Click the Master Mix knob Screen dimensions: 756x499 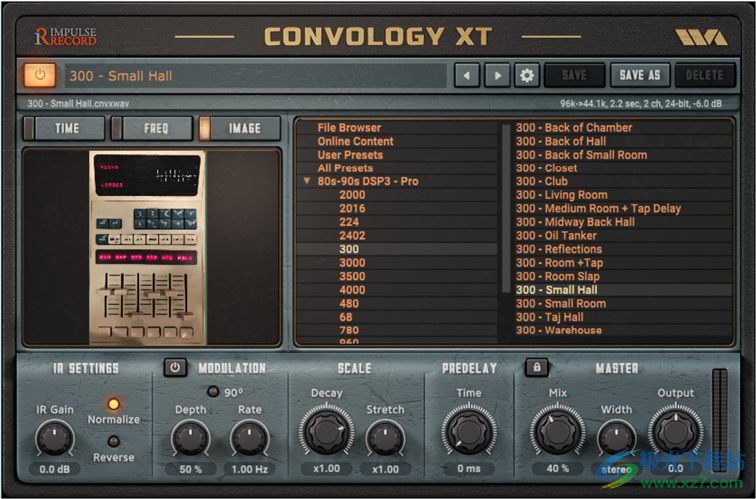point(557,430)
